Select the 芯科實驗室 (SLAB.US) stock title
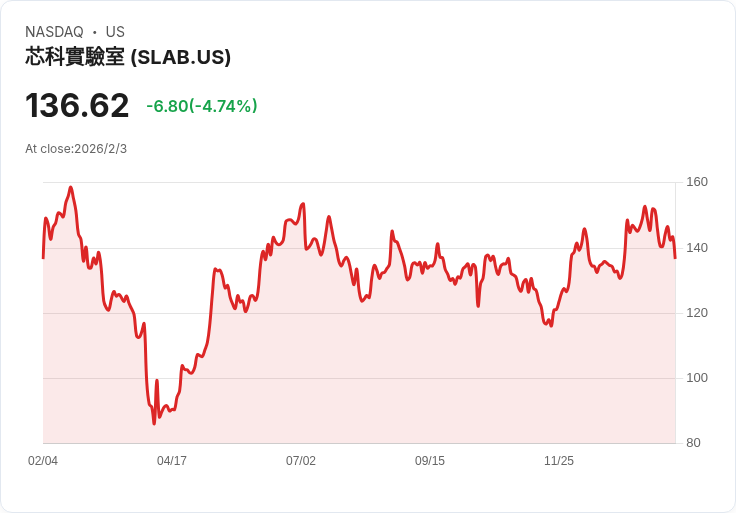Screen dimensions: 736x513 (x=128, y=57)
